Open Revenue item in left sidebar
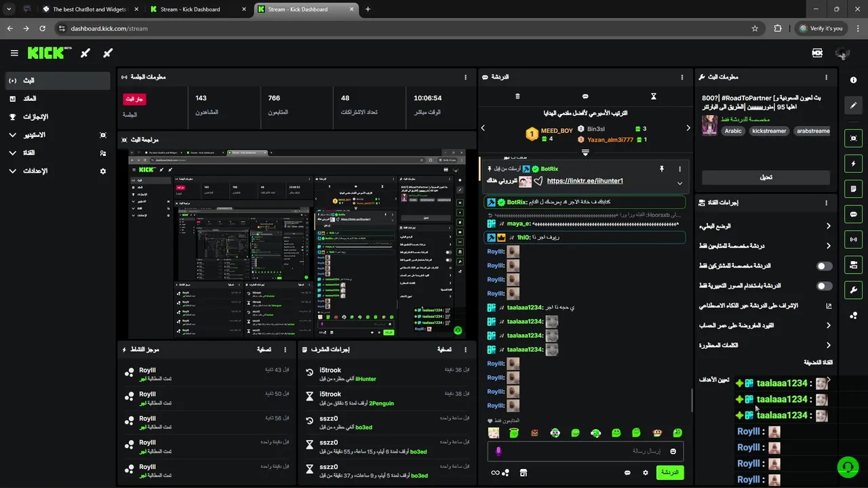This screenshot has height=488, width=868. [x=57, y=98]
